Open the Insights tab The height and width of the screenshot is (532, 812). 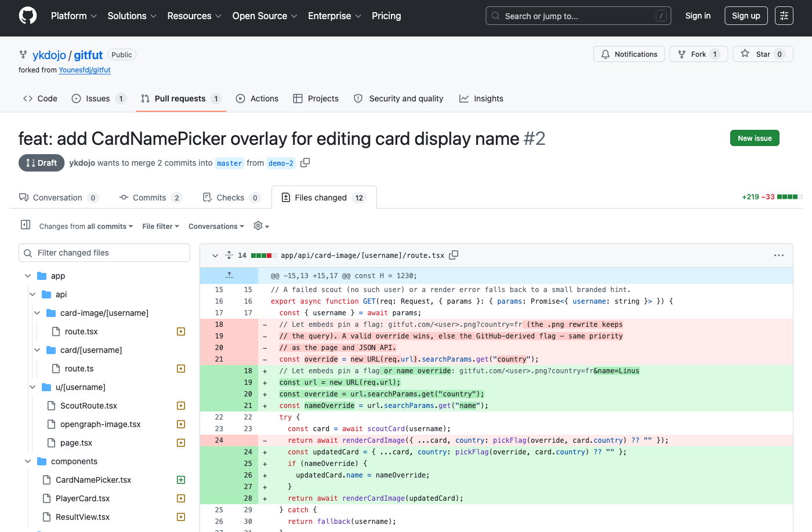click(x=481, y=99)
